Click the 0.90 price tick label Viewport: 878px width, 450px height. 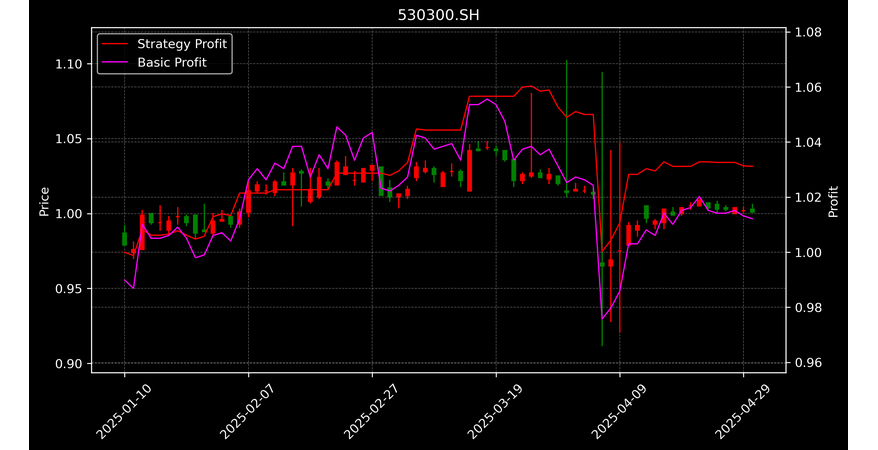[68, 364]
